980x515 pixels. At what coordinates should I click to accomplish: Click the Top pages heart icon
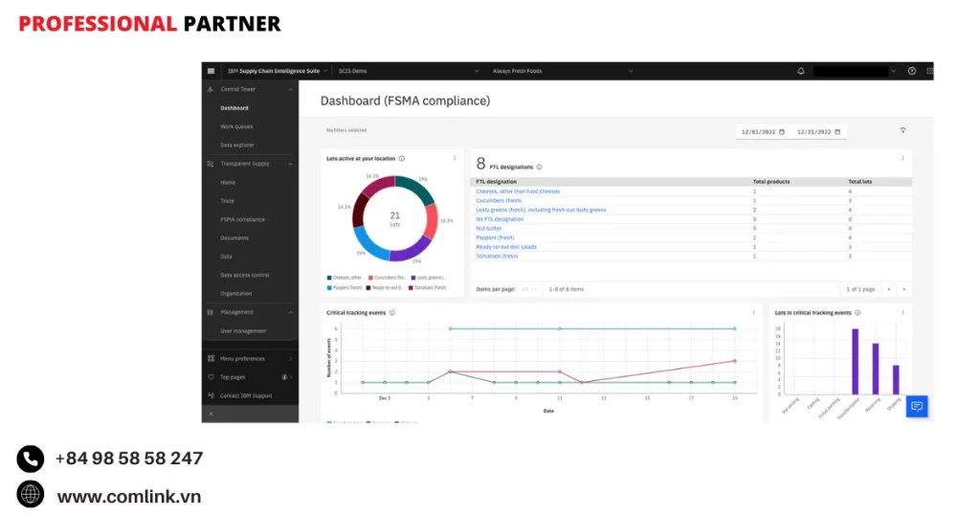tap(211, 377)
